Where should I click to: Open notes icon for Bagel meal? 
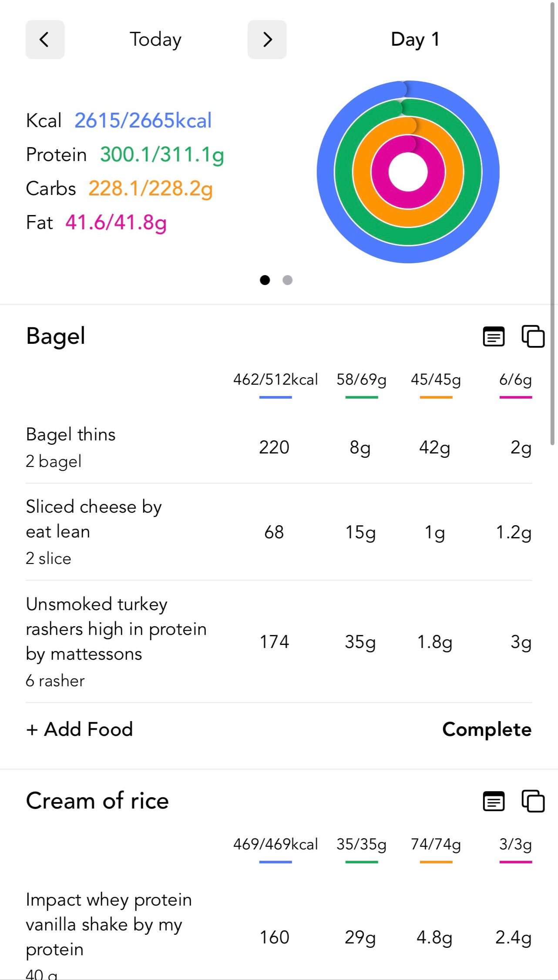[494, 336]
